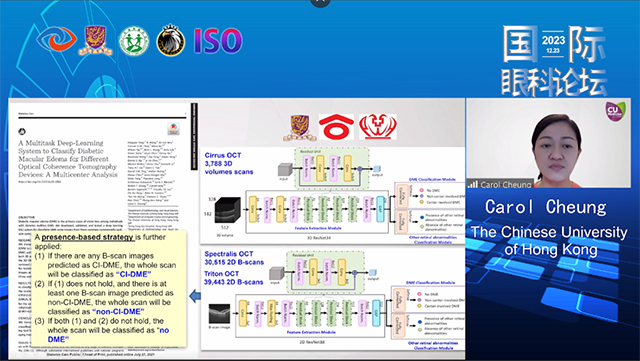This screenshot has width=640, height=361.
Task: Click the red winged emblem logo on slide
Action: click(378, 127)
